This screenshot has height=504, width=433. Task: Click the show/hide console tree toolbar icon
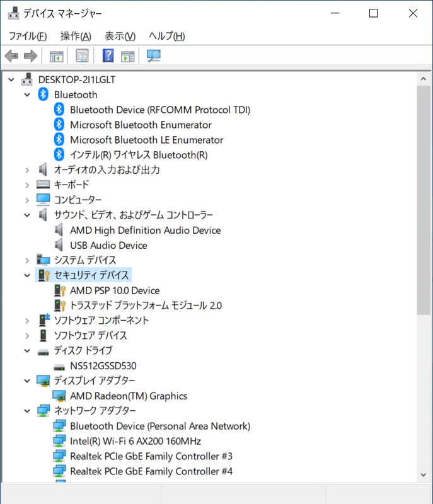[x=57, y=56]
